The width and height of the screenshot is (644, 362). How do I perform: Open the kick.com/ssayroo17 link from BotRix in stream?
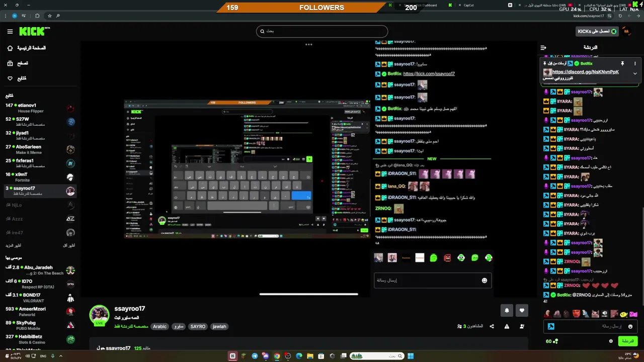point(429,74)
